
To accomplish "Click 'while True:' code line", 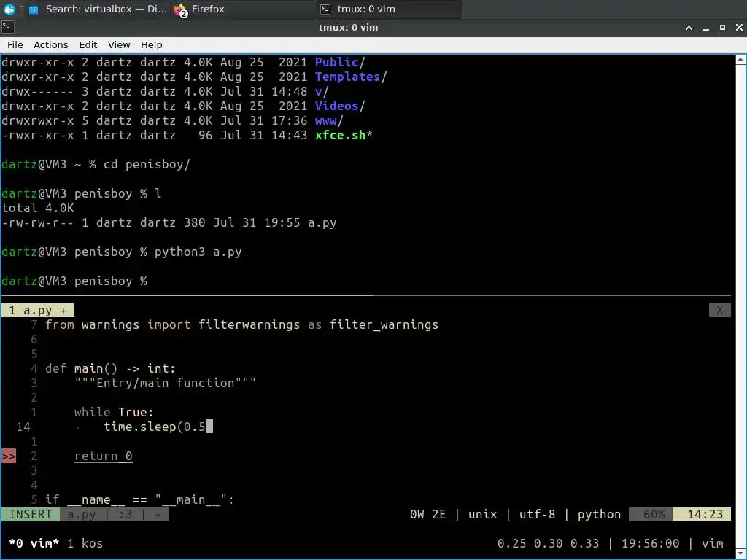I will click(114, 412).
